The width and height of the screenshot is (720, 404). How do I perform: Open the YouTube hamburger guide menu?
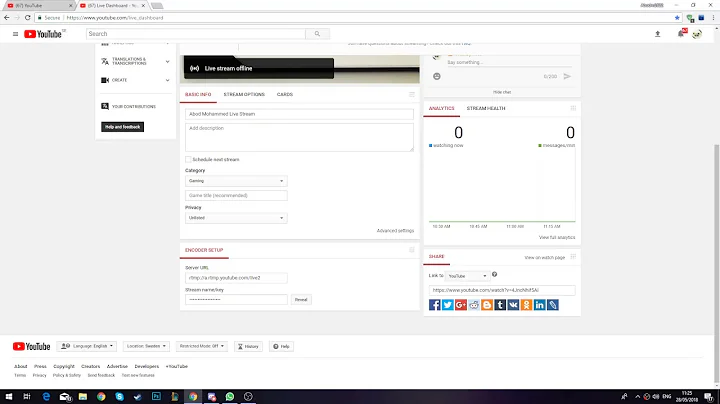click(x=15, y=34)
